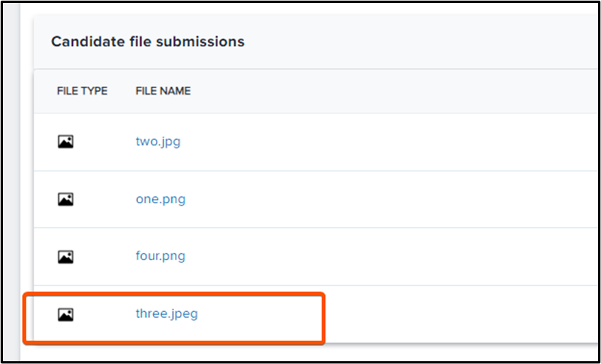Click the FILE TYPE column header

[x=82, y=91]
